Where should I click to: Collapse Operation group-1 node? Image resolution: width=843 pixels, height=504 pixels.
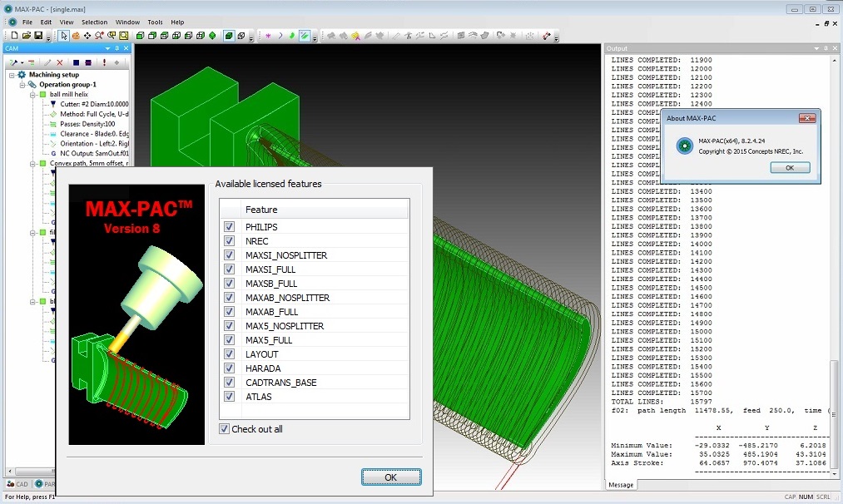pyautogui.click(x=22, y=85)
